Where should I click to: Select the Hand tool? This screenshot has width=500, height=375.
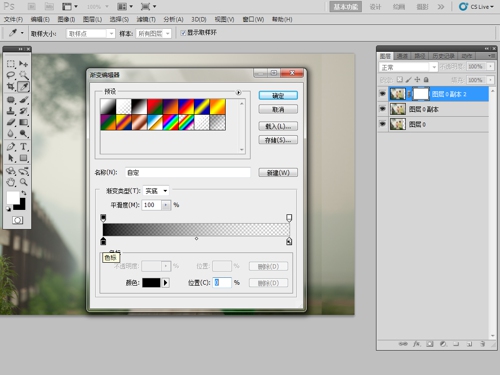(x=11, y=182)
